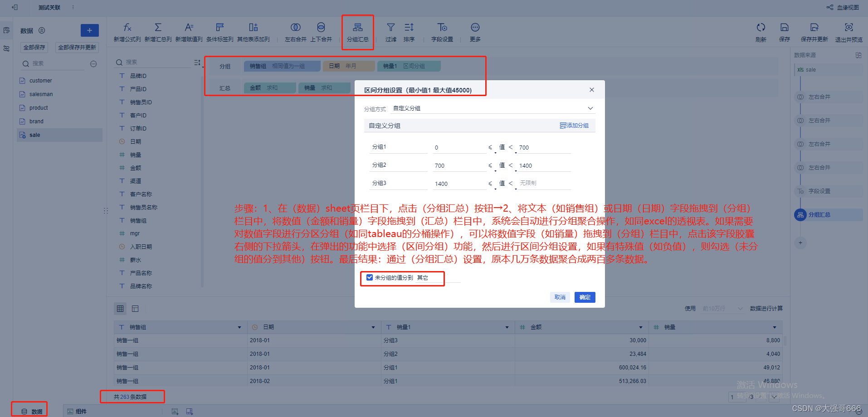Viewport: 868px width, 417px height.
Task: Click the 新增赋值列 icon
Action: [189, 28]
